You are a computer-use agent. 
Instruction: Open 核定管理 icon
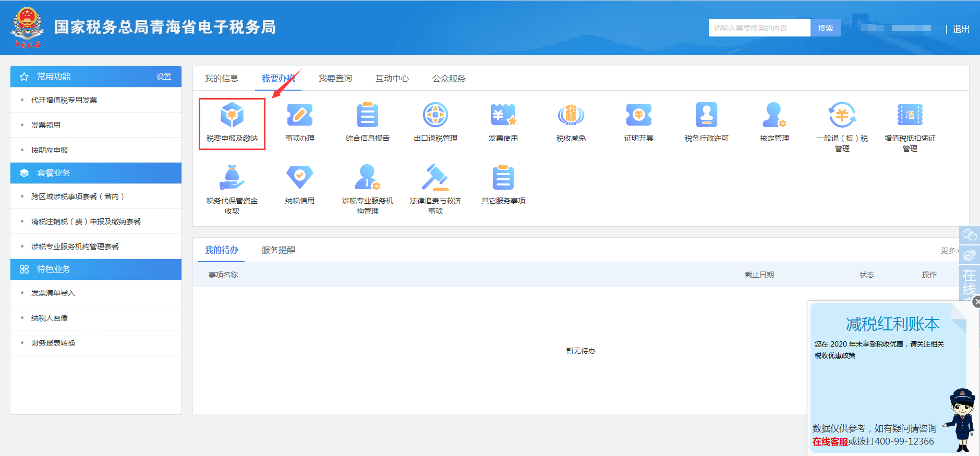(775, 115)
